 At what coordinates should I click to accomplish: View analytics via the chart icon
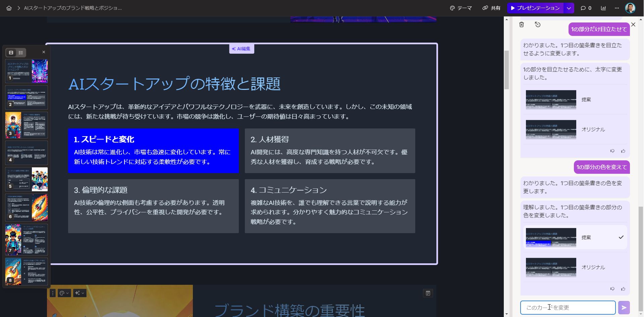603,8
